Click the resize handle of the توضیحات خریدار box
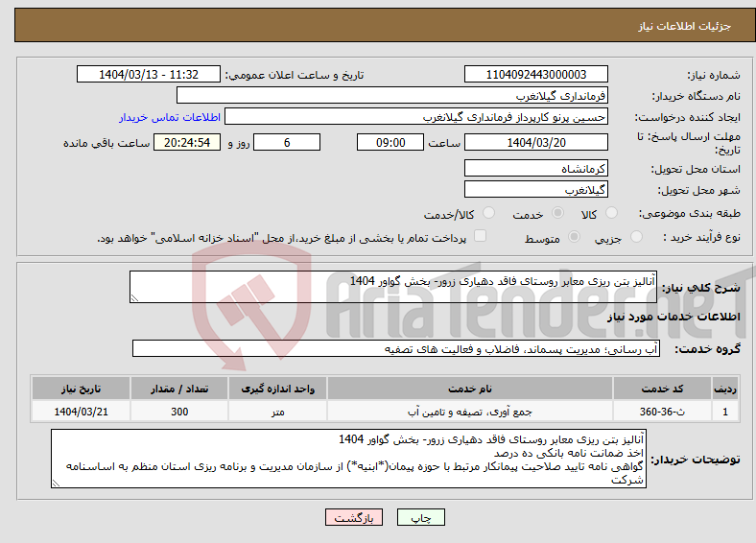 click(x=56, y=484)
